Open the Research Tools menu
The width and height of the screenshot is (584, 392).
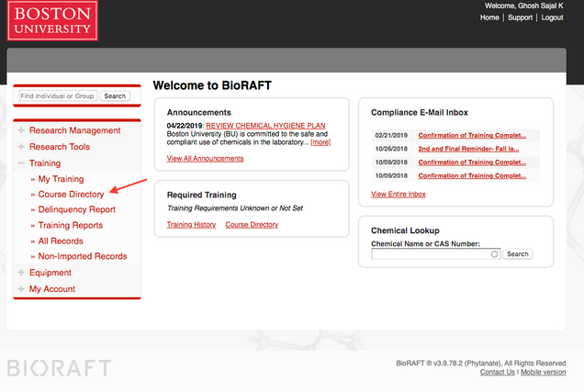60,147
